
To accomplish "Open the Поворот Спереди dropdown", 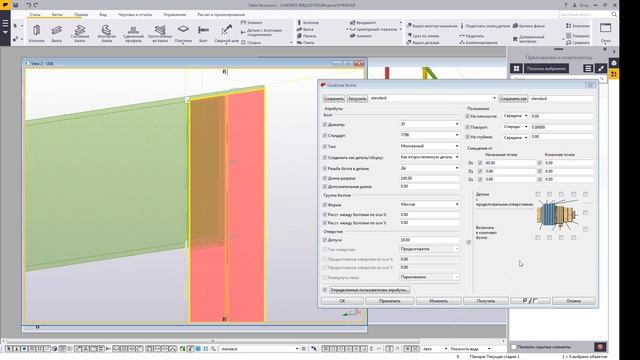I will (515, 127).
